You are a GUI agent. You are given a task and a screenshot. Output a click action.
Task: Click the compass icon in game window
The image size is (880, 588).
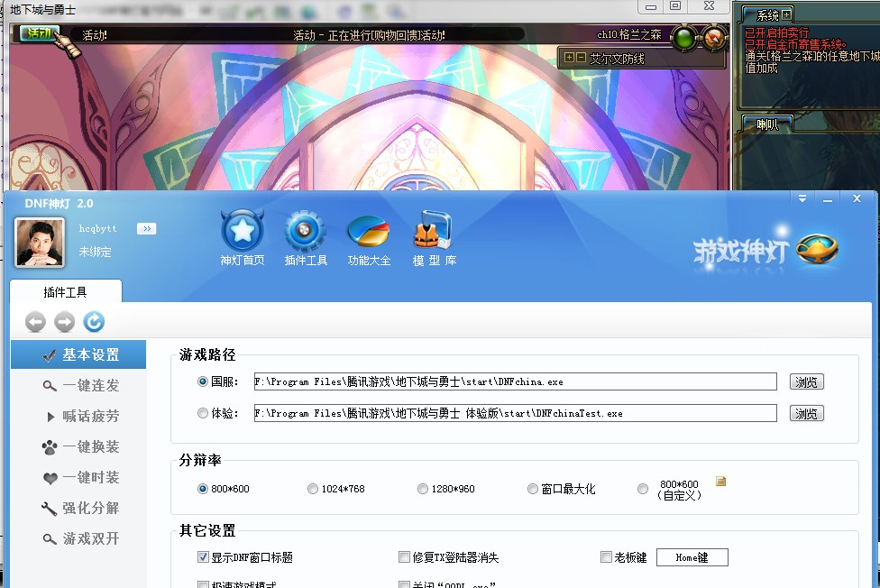coord(714,37)
